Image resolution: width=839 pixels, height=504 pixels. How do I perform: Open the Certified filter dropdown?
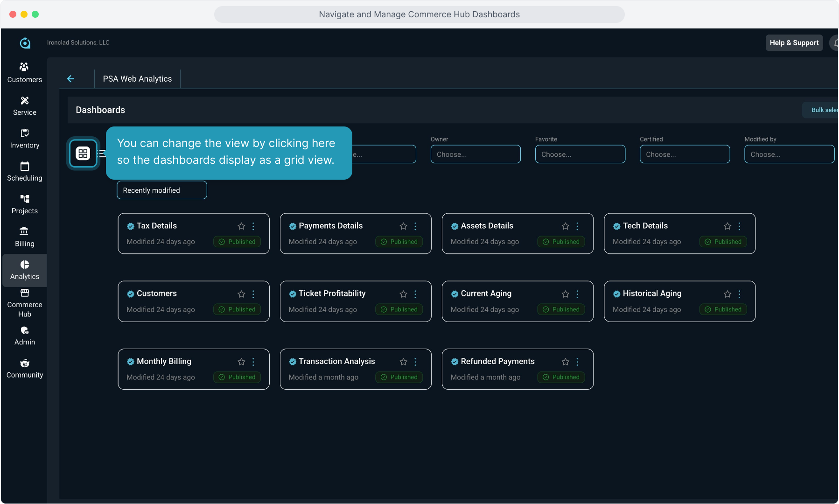[684, 154]
